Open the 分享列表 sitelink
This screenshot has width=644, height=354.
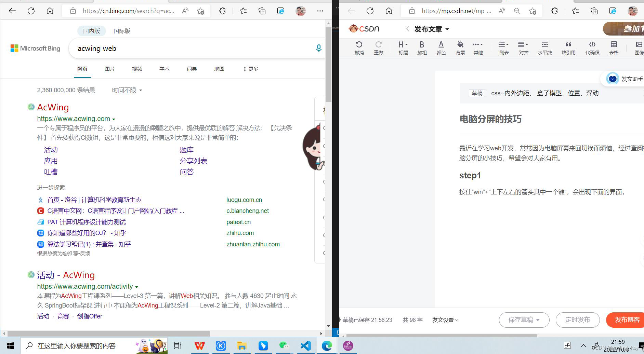193,161
